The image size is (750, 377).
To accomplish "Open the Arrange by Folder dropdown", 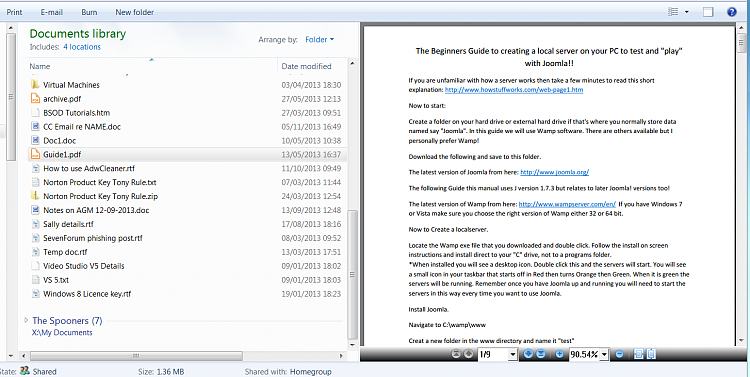I will [320, 40].
